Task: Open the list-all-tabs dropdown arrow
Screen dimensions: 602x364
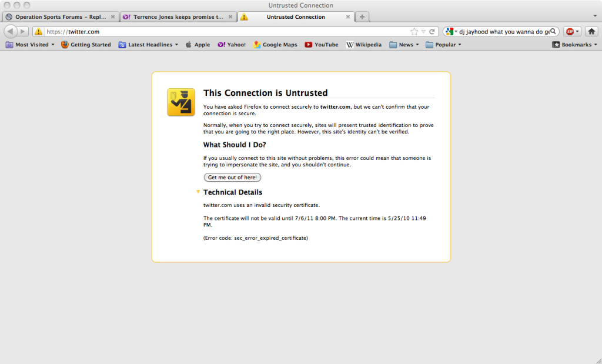Action: (595, 16)
